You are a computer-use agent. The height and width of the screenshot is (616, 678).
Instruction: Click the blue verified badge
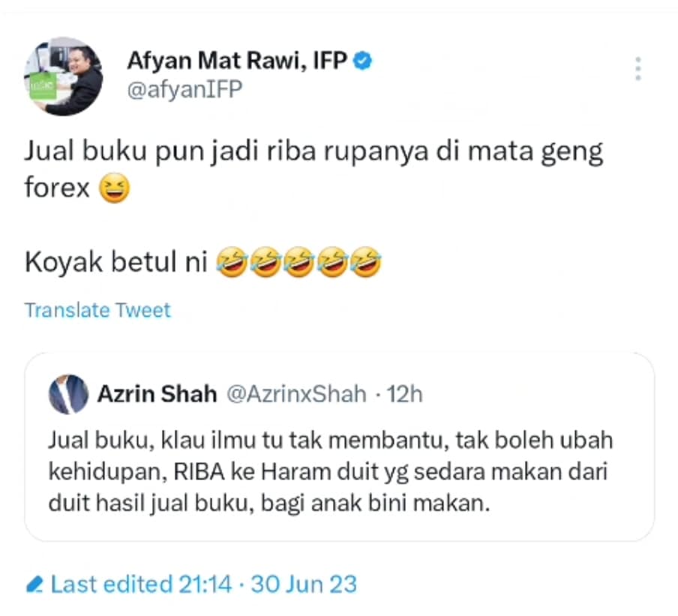tap(362, 61)
